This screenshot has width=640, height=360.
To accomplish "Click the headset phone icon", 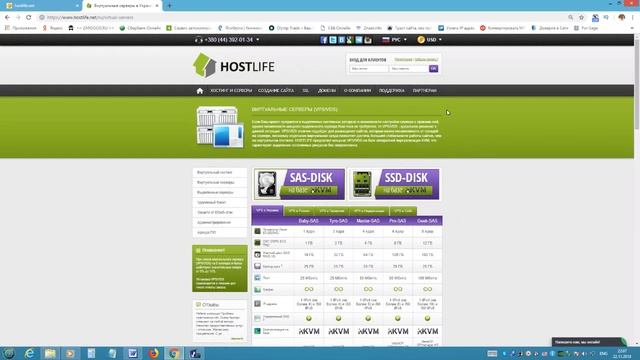I will 198,40.
